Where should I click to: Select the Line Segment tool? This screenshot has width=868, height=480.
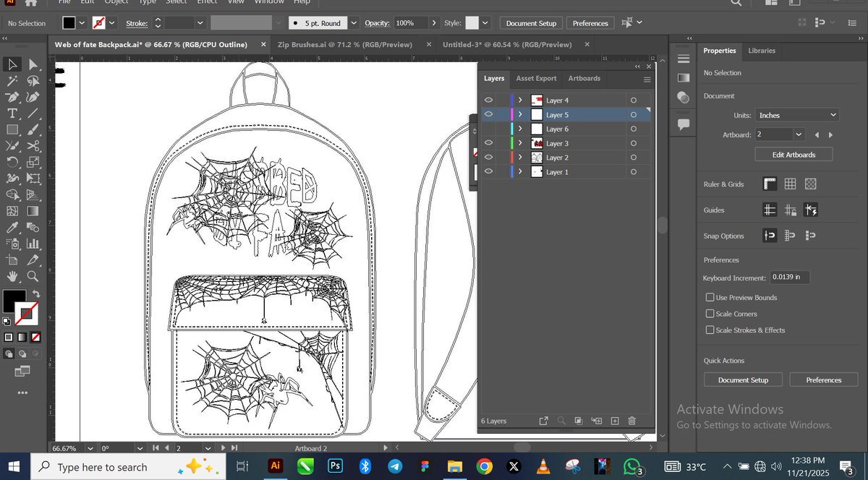[x=33, y=113]
